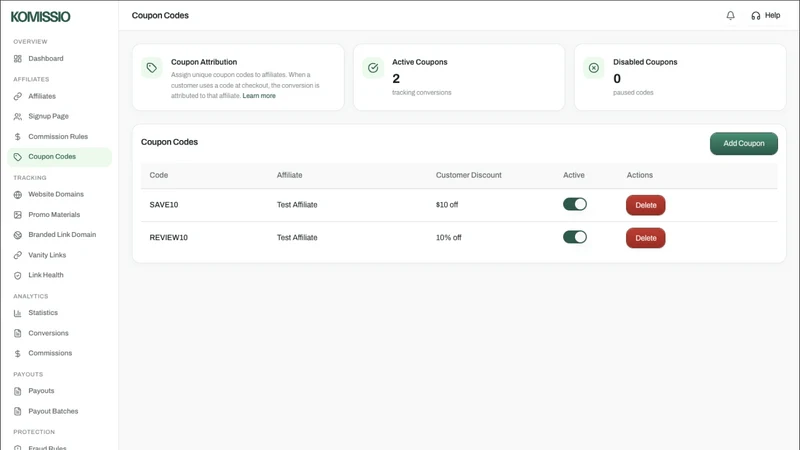Click the Commission Rules dollar icon
This screenshot has width=800, height=450.
18,137
